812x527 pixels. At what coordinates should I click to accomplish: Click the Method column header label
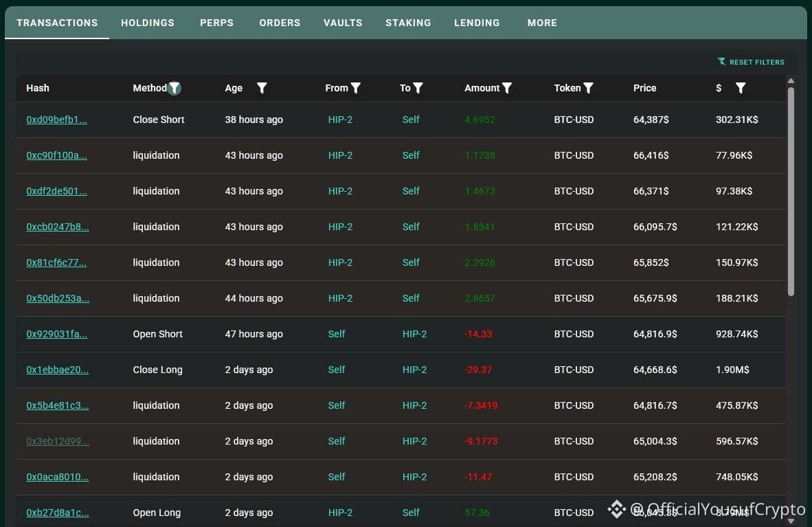[150, 88]
